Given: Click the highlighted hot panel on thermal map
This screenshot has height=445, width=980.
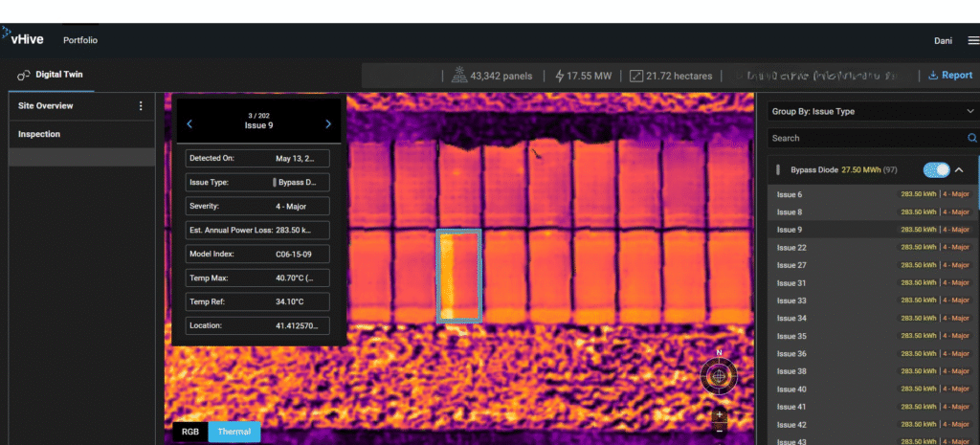Looking at the screenshot, I should [458, 276].
